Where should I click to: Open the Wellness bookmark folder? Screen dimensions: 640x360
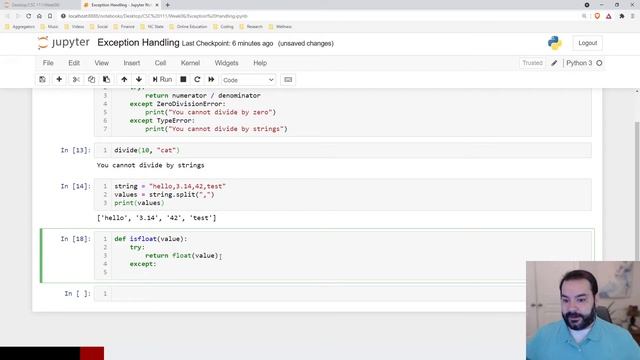click(280, 27)
